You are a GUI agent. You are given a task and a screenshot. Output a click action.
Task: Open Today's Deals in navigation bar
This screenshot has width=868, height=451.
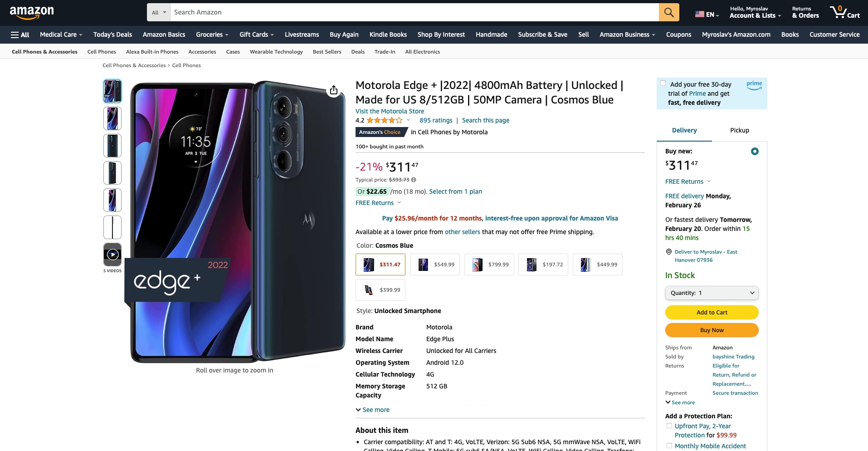[x=112, y=34]
